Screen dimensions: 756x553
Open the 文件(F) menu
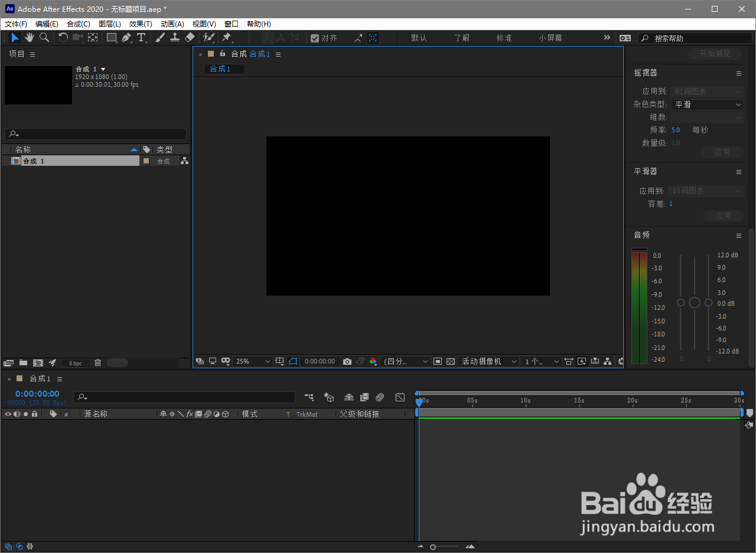(x=16, y=24)
